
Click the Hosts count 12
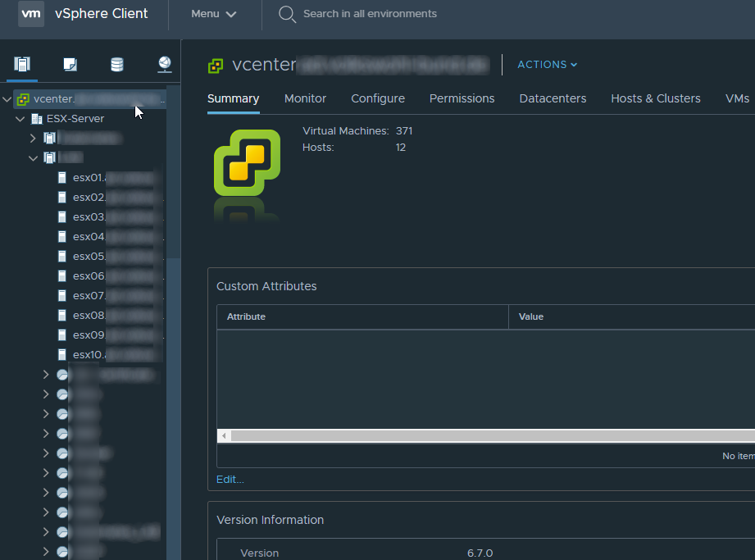[401, 148]
